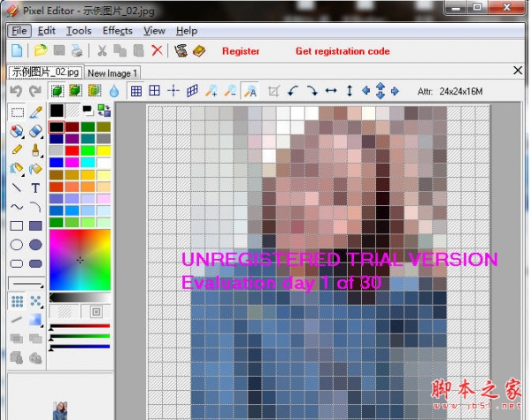The width and height of the screenshot is (531, 420).
Task: Select the Pencil tool
Action: [17, 149]
